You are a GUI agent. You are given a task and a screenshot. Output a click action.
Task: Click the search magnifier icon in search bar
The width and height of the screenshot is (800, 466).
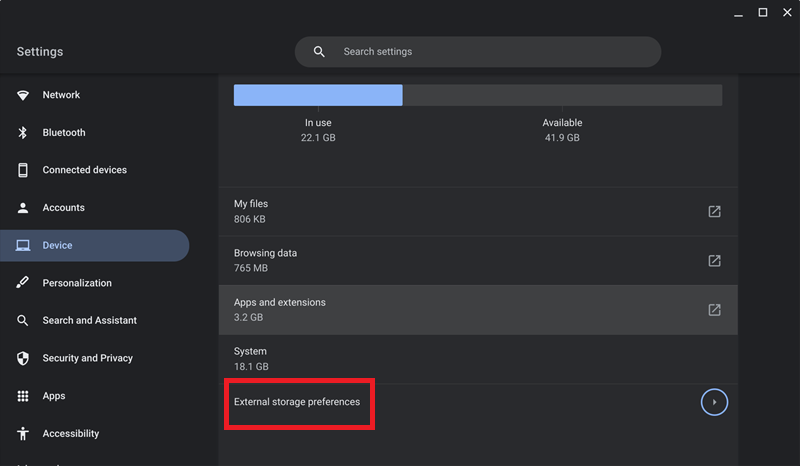[319, 52]
